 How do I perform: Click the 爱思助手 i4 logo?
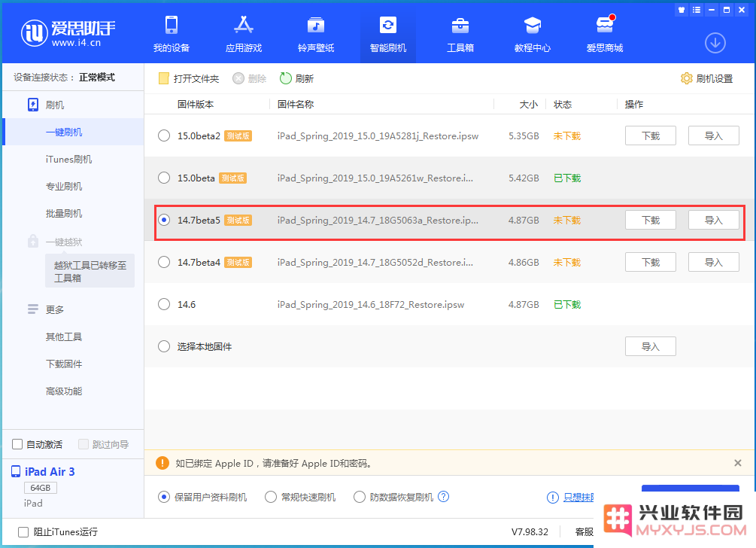click(x=68, y=33)
